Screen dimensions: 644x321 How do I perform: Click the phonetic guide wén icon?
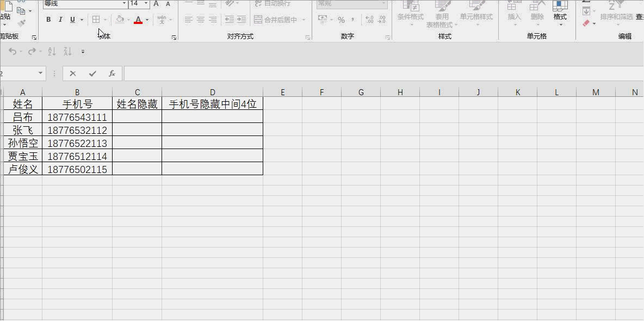[162, 20]
